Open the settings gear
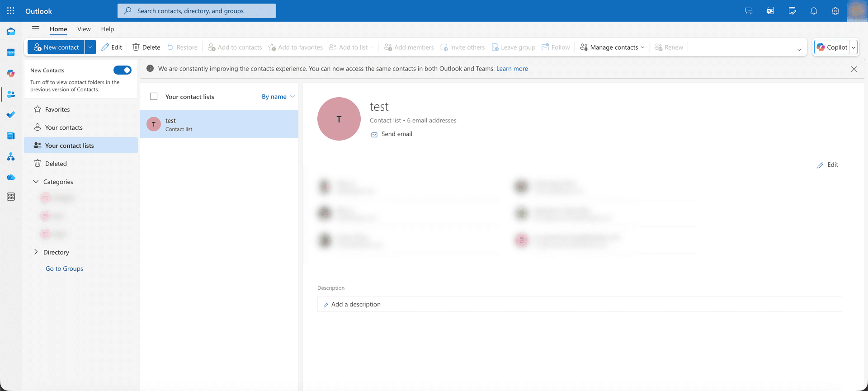This screenshot has width=868, height=391. [x=835, y=11]
